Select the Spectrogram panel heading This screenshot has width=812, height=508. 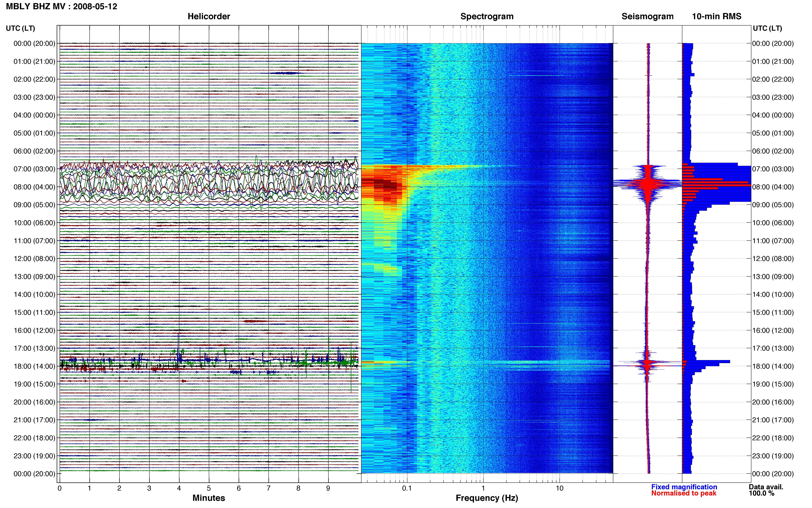pyautogui.click(x=487, y=16)
